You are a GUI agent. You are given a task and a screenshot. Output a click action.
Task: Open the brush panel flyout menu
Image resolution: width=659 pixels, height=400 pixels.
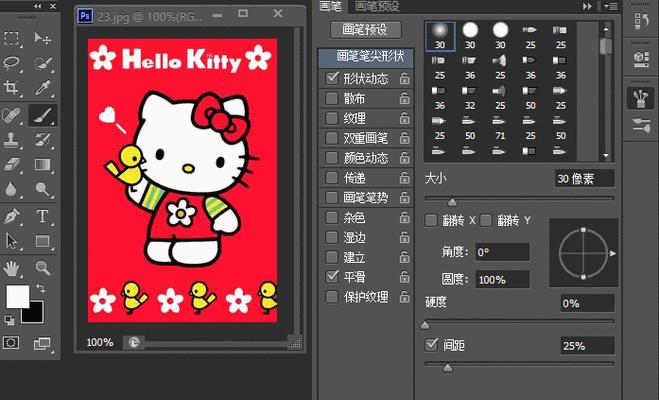point(611,6)
